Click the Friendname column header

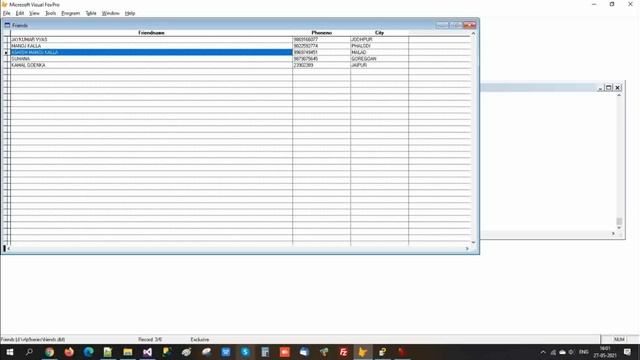(151, 33)
